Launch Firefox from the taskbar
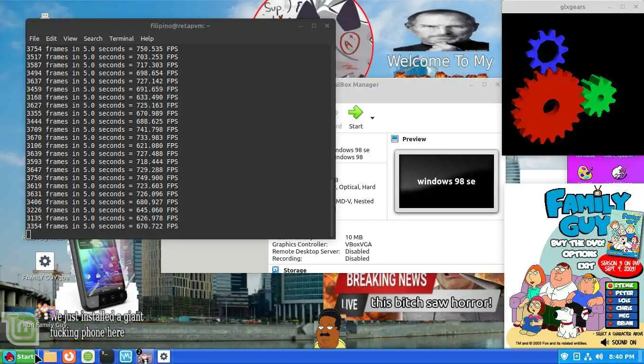The width and height of the screenshot is (644, 364). point(69,356)
